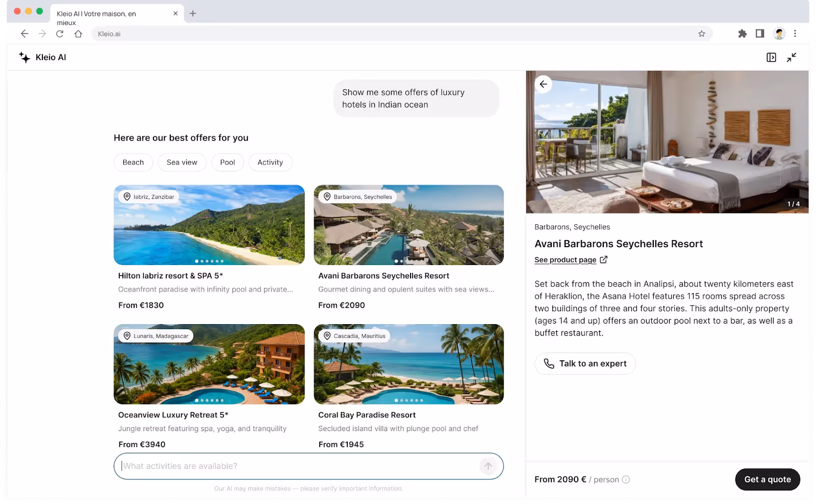Click the Hilton labriz beach photo
This screenshot has width=816, height=504.
click(x=209, y=225)
